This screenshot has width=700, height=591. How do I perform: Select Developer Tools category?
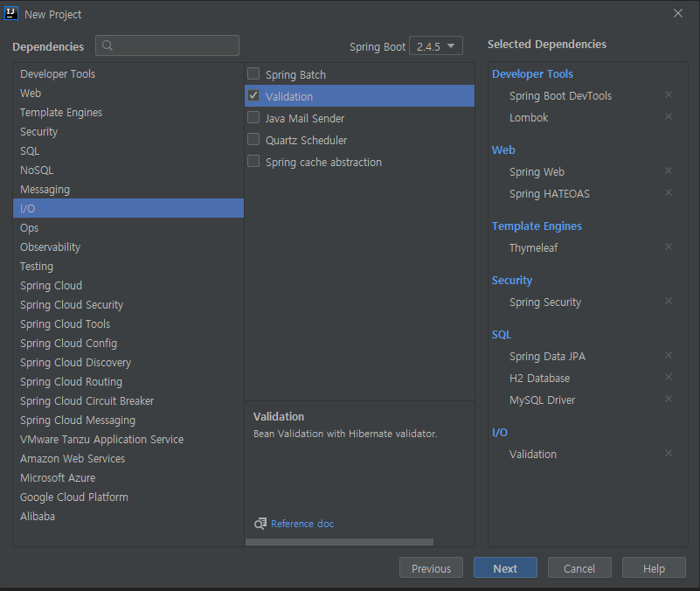coord(128,73)
